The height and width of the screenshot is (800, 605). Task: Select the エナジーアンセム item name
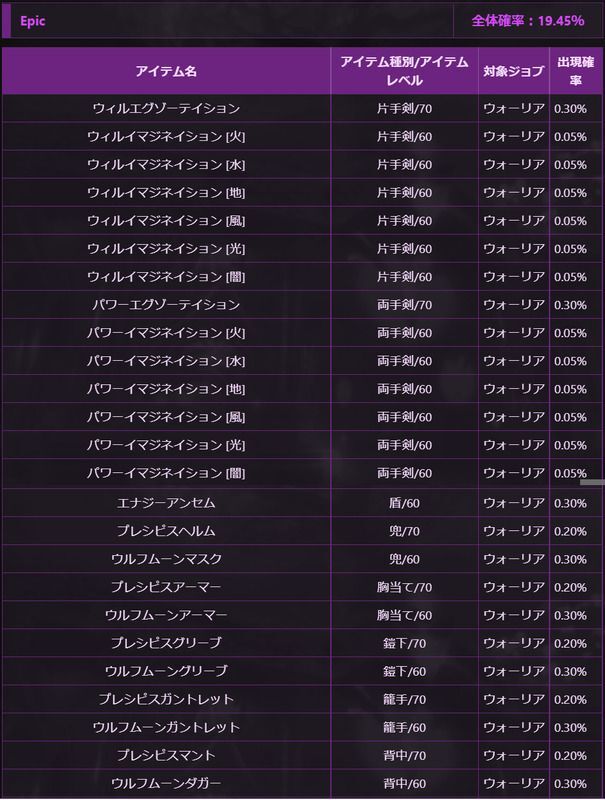point(166,502)
